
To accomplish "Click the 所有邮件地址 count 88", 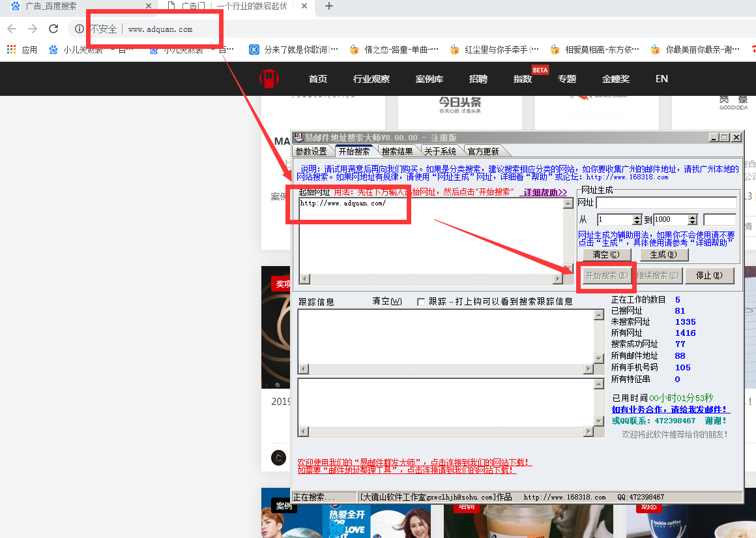I will click(x=680, y=355).
